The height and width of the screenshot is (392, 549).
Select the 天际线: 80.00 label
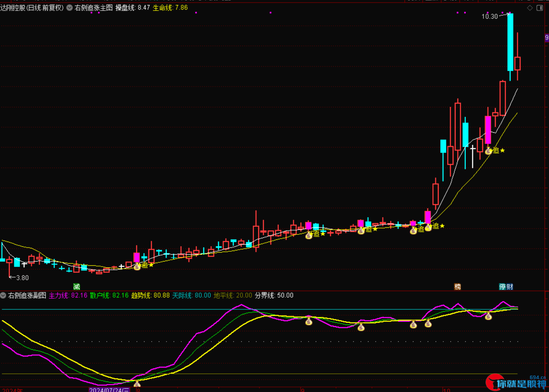191,295
